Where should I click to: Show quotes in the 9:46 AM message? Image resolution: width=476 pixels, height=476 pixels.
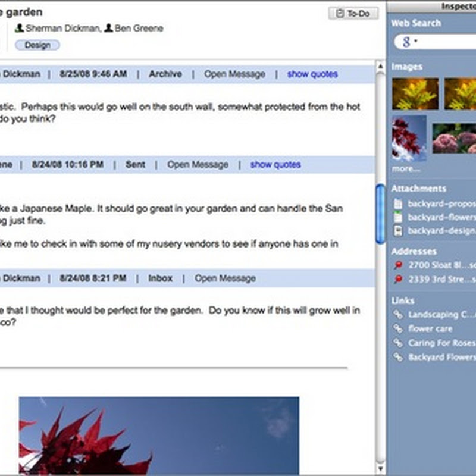click(312, 74)
